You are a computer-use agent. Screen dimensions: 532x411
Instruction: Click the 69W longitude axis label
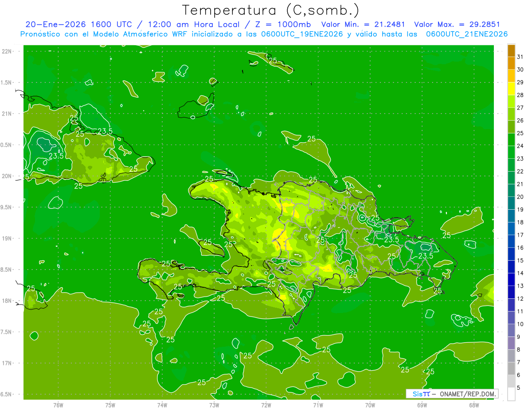click(422, 405)
